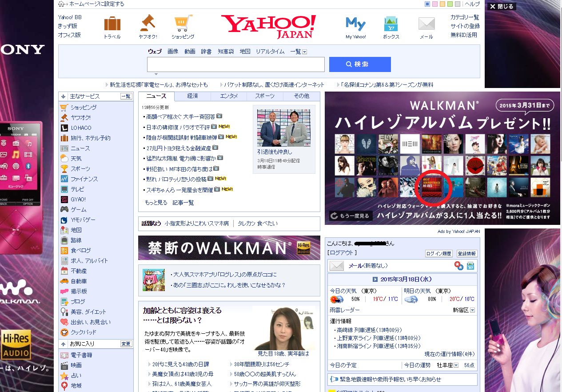
Task: Click the テレビ icon in sidebar
Action: point(64,189)
